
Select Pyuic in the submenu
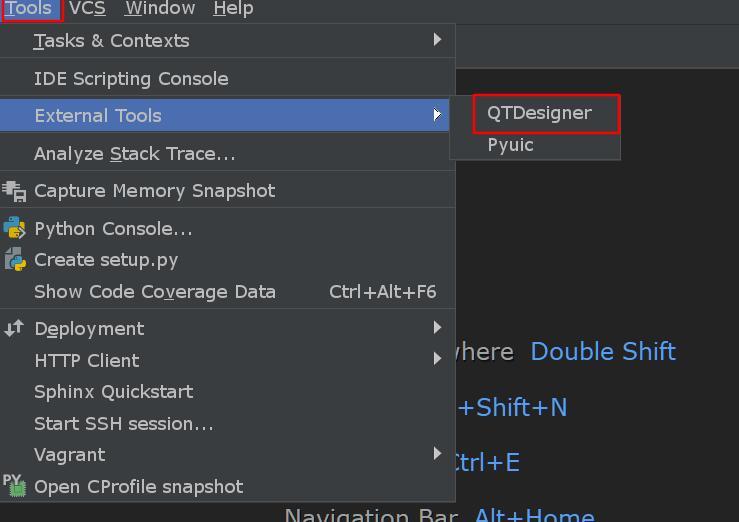[511, 145]
